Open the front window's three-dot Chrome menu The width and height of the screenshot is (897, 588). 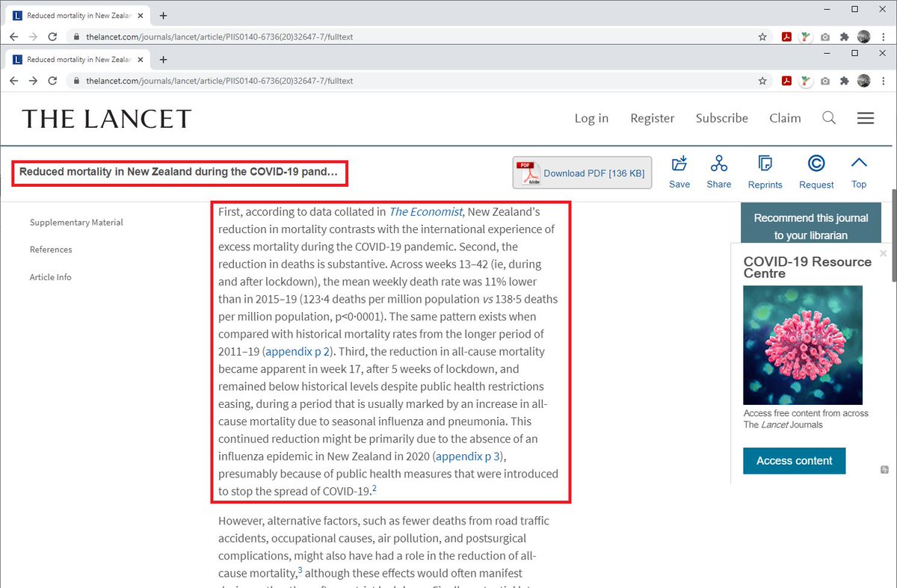click(x=882, y=81)
